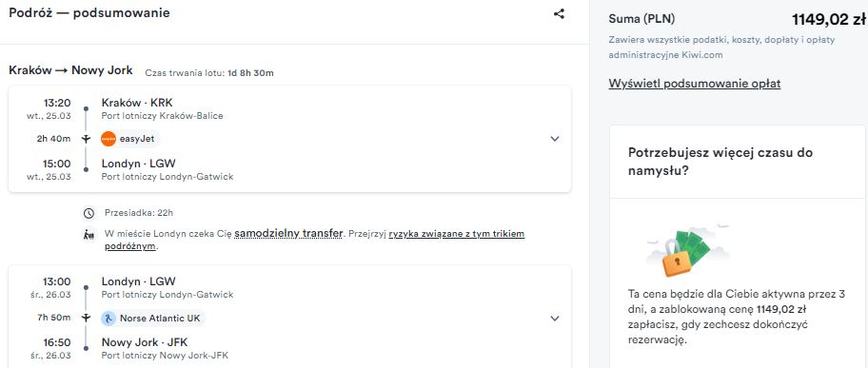This screenshot has width=868, height=368.
Task: Click the Norse Atlantic UK airline badge text
Action: tap(160, 319)
